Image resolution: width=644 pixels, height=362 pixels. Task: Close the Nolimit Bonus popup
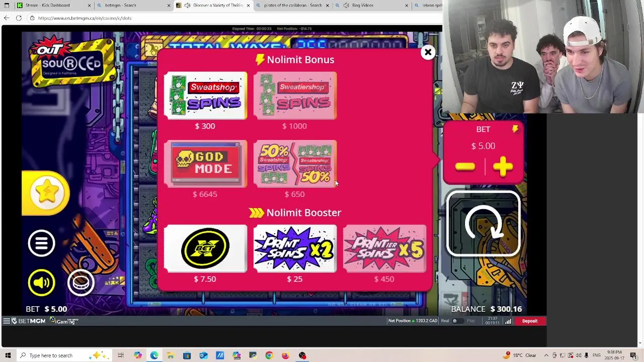point(428,52)
